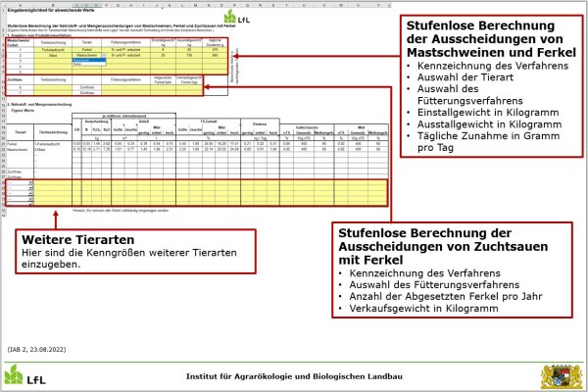
Task: Choose Mastschwein in the open dropdown list
Action: [x=89, y=60]
